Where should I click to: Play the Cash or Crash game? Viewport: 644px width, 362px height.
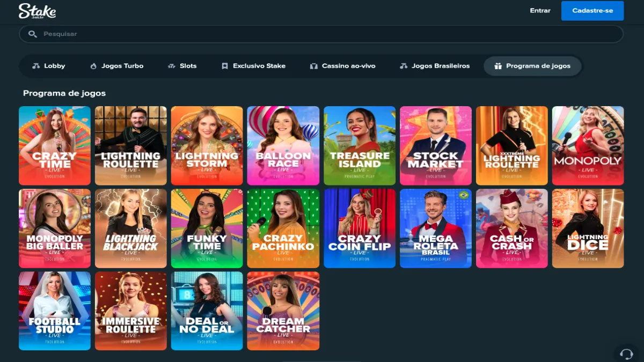[512, 228]
